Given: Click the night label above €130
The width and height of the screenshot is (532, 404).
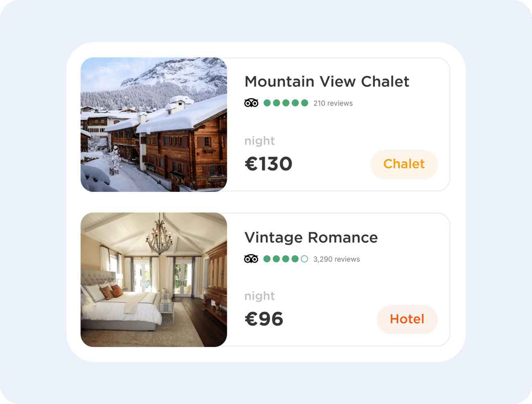Looking at the screenshot, I should click(260, 141).
